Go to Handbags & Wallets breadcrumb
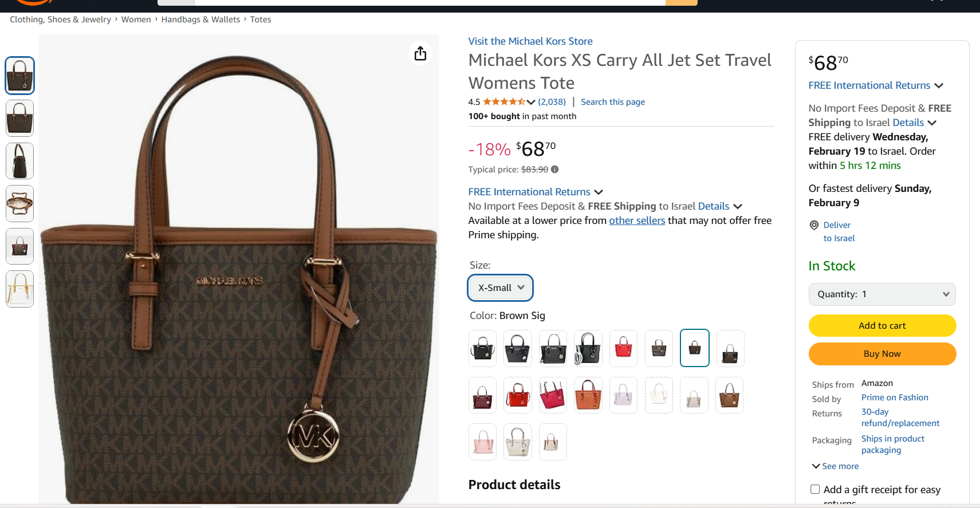The width and height of the screenshot is (980, 508). click(200, 19)
